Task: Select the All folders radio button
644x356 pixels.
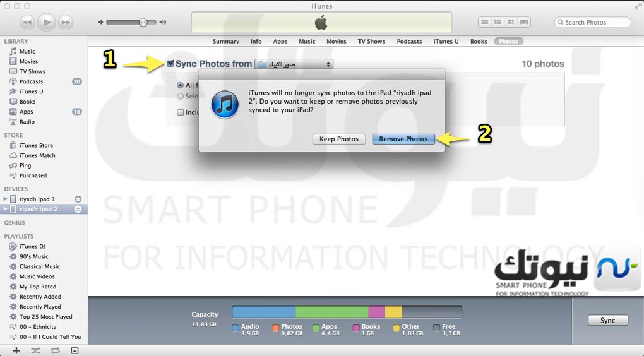Action: click(x=180, y=85)
